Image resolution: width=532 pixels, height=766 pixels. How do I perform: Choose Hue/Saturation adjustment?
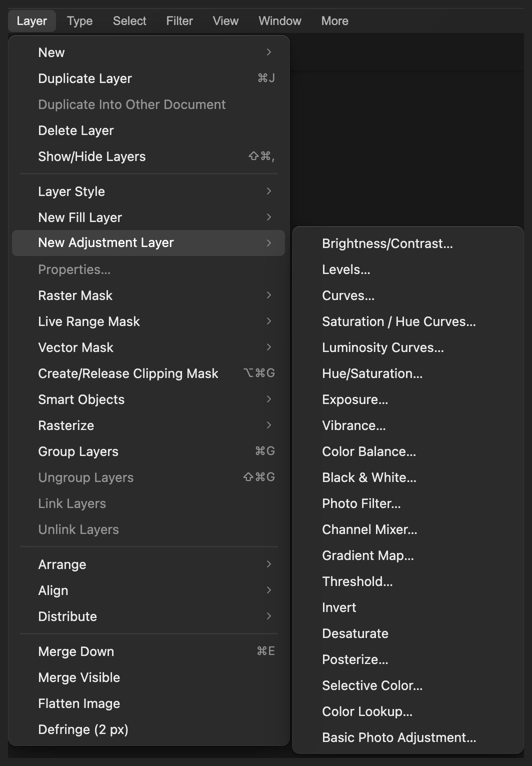(407, 373)
